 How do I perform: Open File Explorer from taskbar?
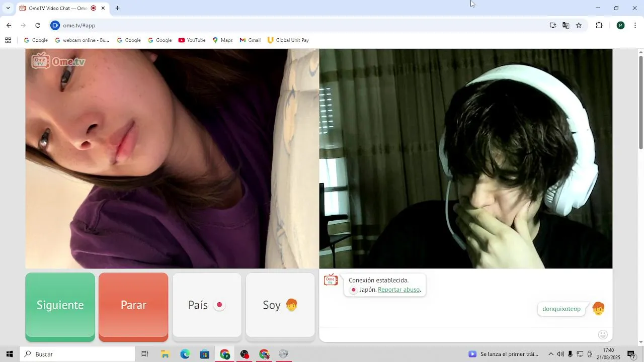[165, 354]
